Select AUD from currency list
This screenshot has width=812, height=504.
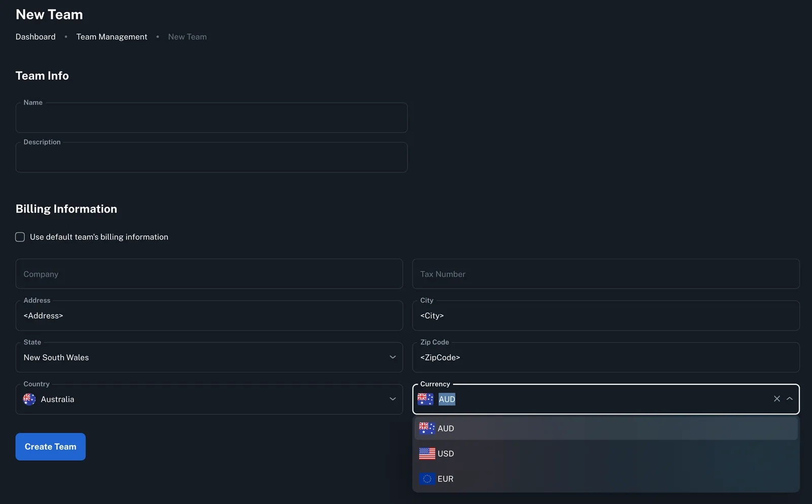(x=606, y=428)
